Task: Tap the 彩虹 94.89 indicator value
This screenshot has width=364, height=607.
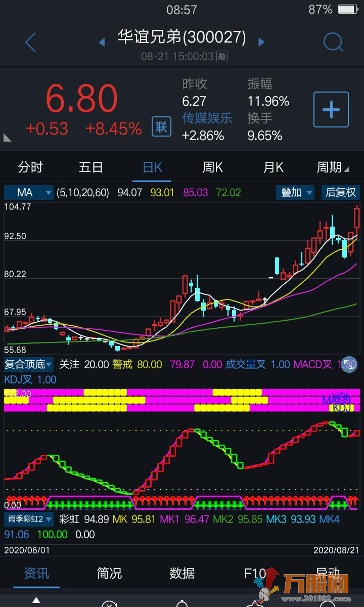Action: tap(84, 519)
